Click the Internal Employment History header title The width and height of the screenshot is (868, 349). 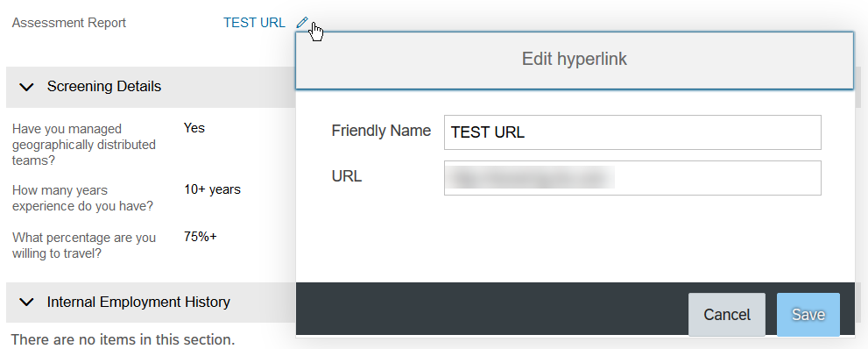point(138,302)
